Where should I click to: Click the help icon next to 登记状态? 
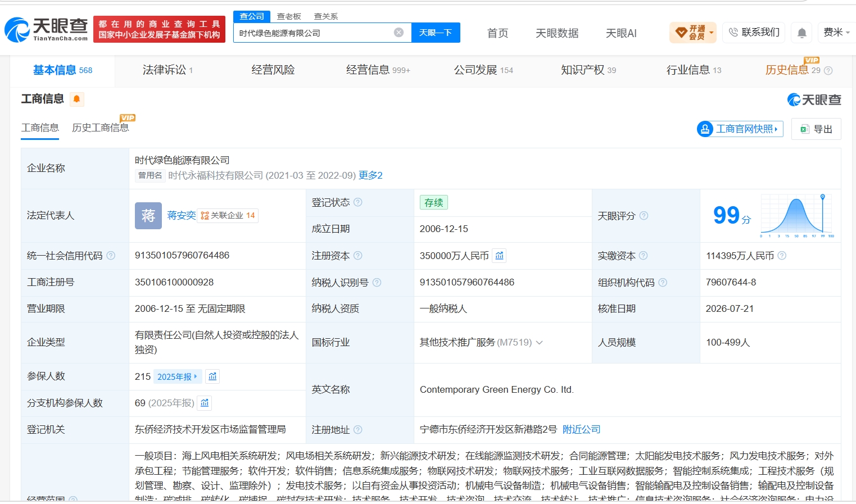pyautogui.click(x=358, y=202)
